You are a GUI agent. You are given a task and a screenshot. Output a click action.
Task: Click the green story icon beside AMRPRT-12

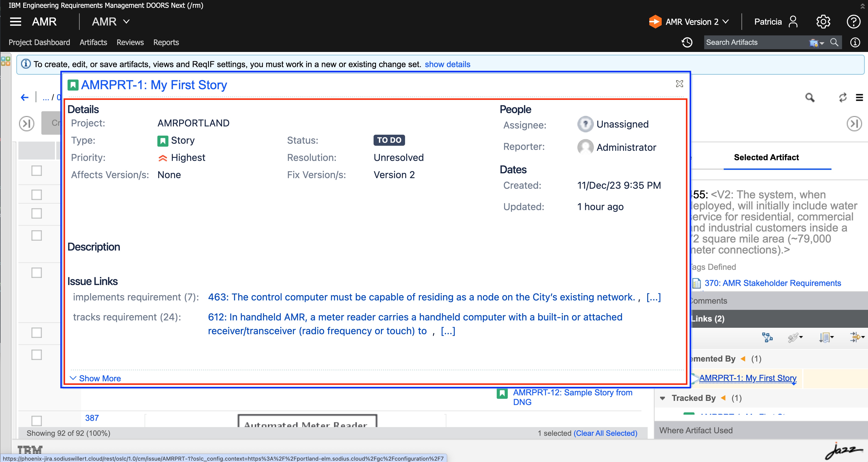pyautogui.click(x=502, y=393)
